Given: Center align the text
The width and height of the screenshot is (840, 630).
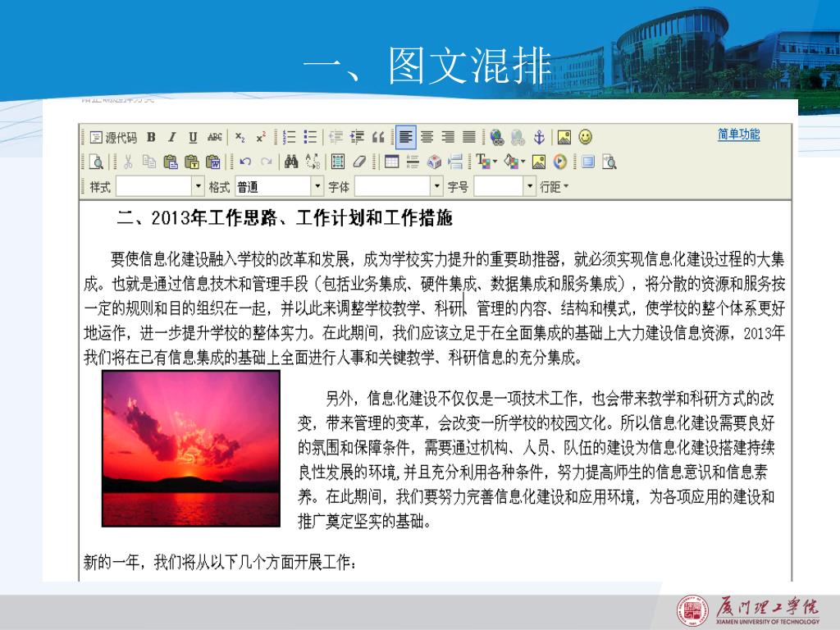Looking at the screenshot, I should [427, 138].
